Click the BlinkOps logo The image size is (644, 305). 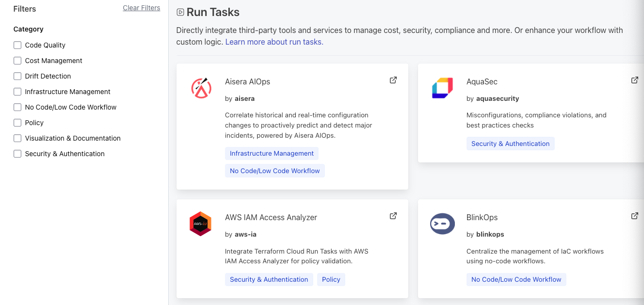click(442, 224)
